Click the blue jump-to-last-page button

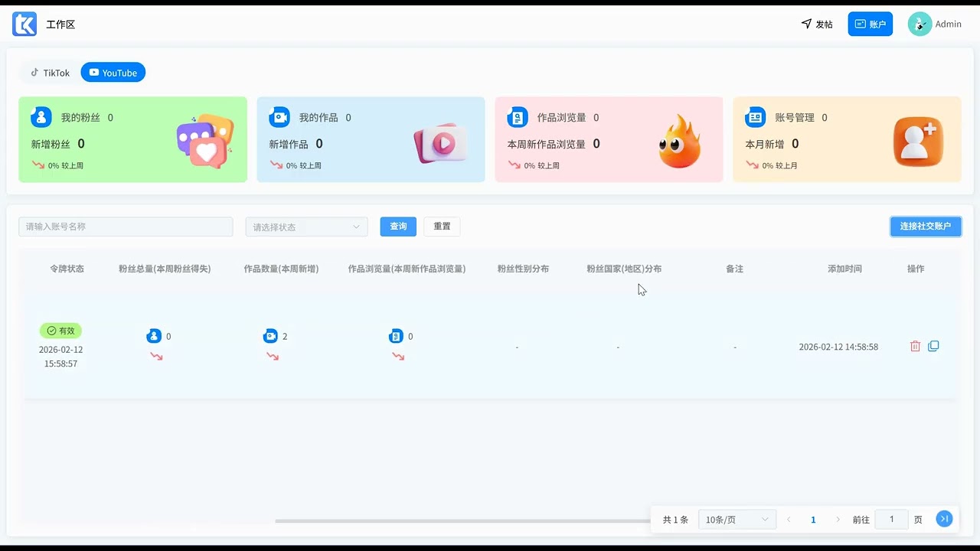(x=944, y=519)
